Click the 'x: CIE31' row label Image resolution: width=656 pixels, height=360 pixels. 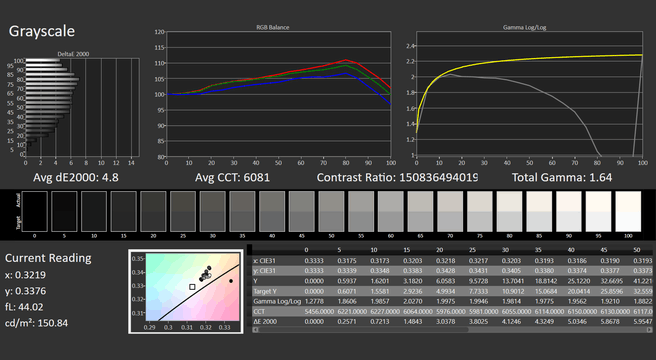(x=264, y=261)
